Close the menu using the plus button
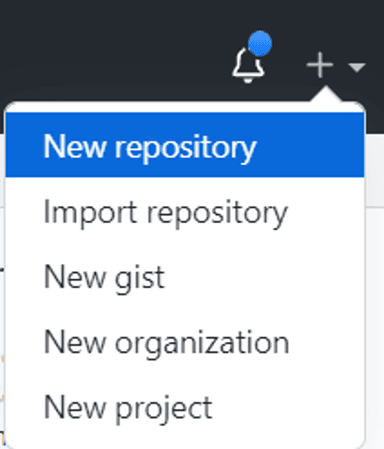This screenshot has height=449, width=384. pos(320,65)
